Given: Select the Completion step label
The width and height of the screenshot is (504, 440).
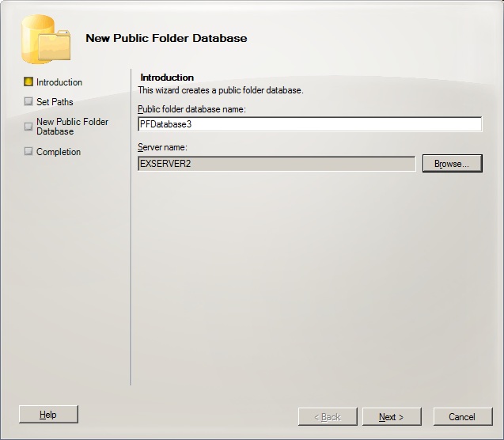Looking at the screenshot, I should click(x=59, y=152).
